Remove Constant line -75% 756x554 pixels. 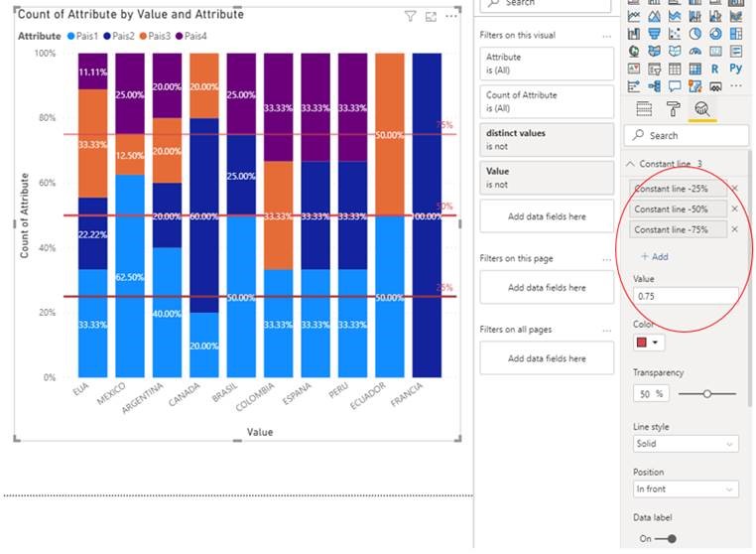[735, 229]
